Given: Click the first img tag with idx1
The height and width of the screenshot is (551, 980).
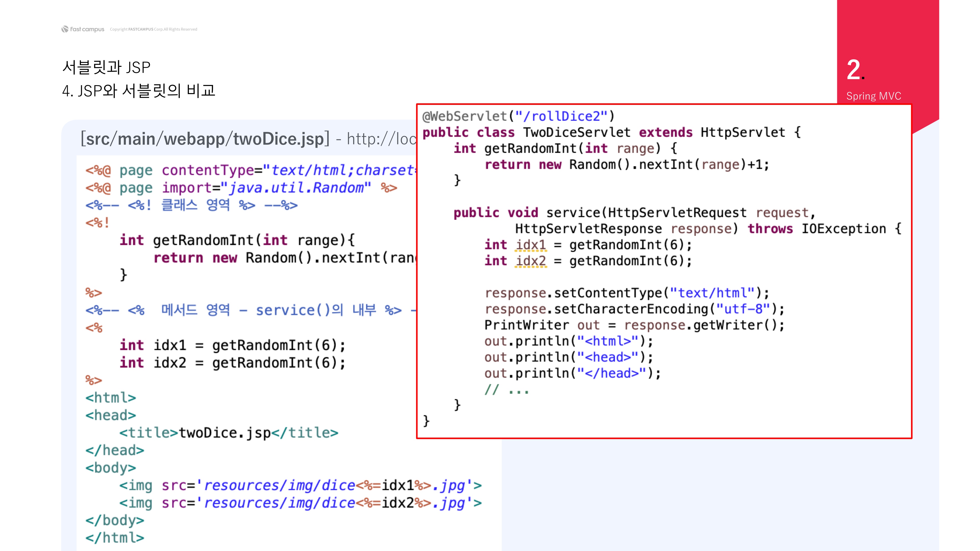Looking at the screenshot, I should [x=300, y=485].
